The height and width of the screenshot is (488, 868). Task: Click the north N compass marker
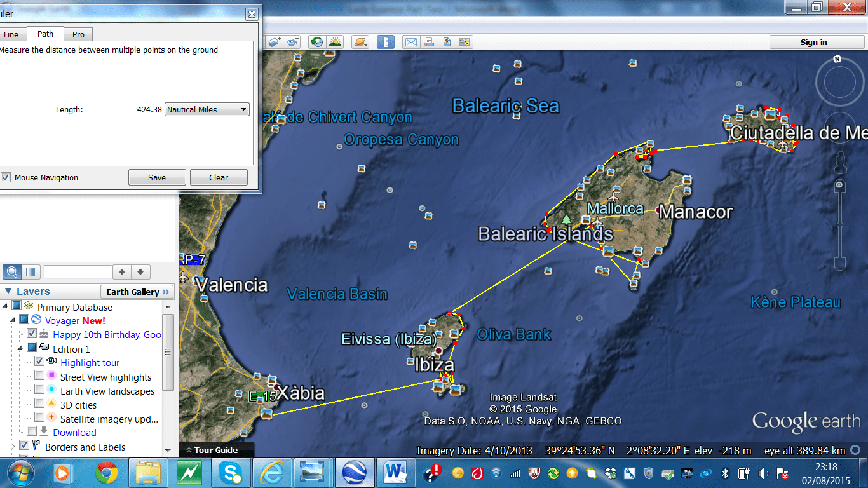pos(837,59)
